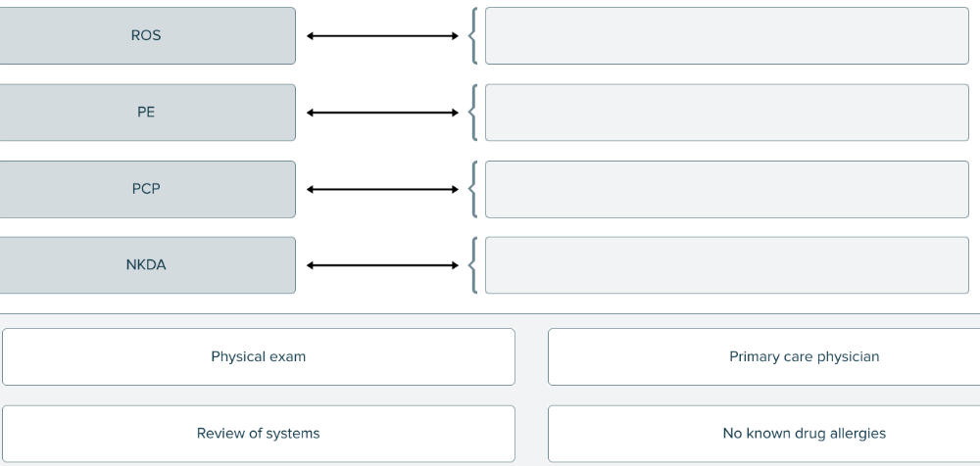Click the PE abbreviation tile
The height and width of the screenshot is (466, 980).
(x=147, y=113)
